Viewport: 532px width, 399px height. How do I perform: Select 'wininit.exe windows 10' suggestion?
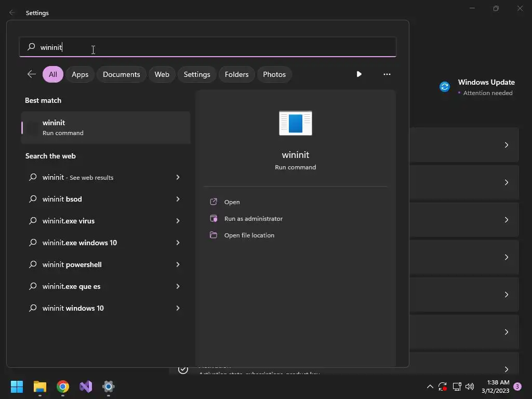click(x=105, y=243)
